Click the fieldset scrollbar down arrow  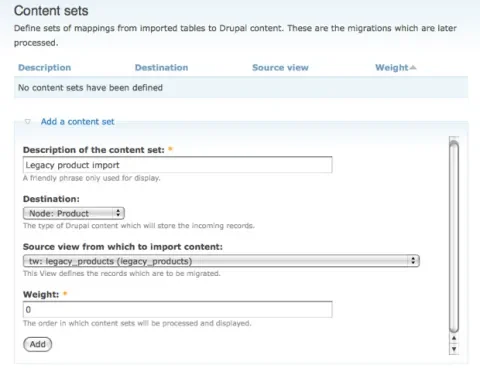[x=454, y=349]
